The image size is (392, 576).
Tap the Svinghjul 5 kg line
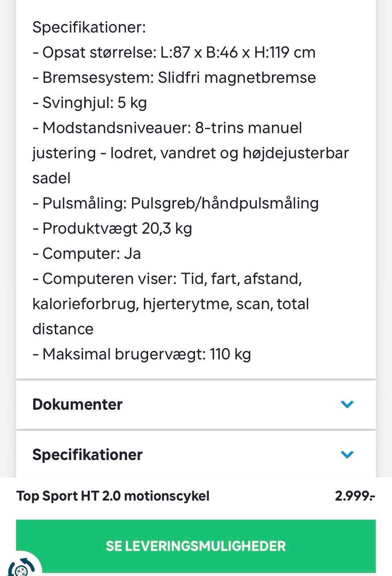pos(90,103)
